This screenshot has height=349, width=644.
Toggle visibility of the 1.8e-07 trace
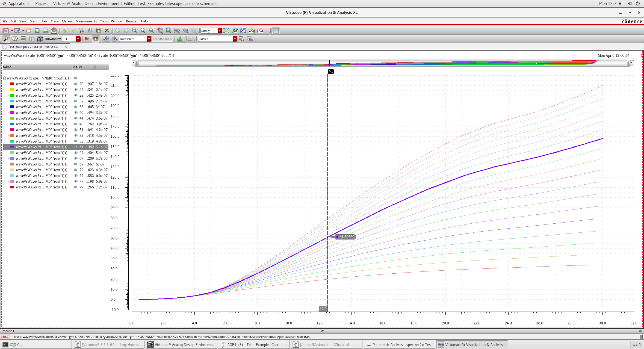click(x=76, y=84)
